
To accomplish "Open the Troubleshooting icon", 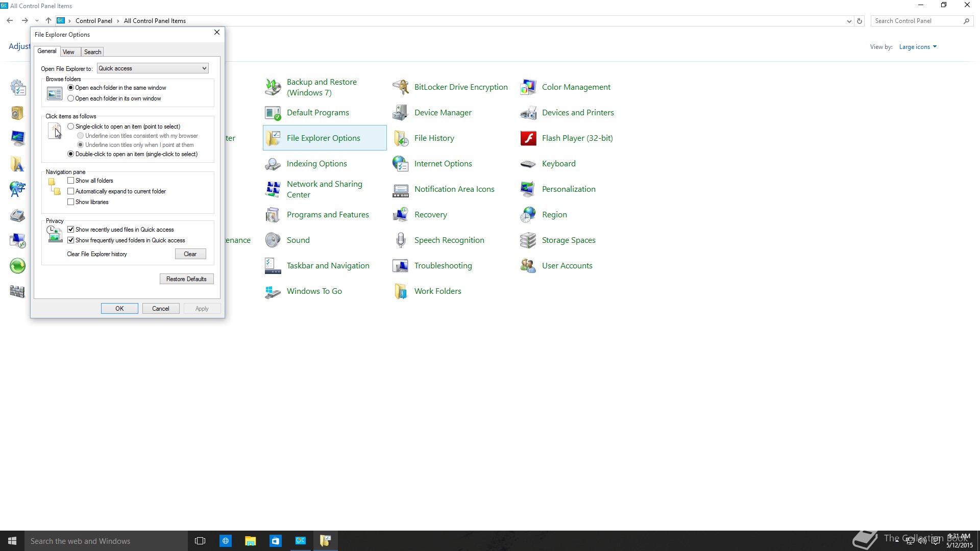I will click(x=401, y=266).
